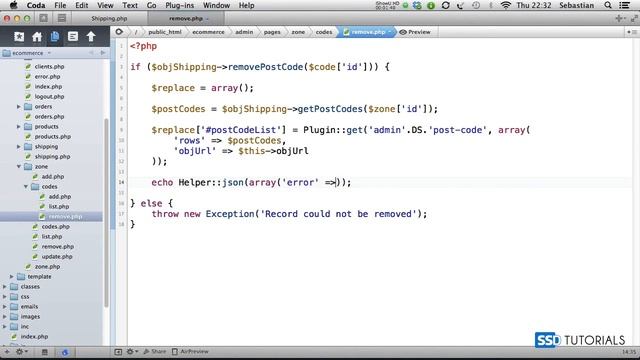Open the Text menu

130,5
